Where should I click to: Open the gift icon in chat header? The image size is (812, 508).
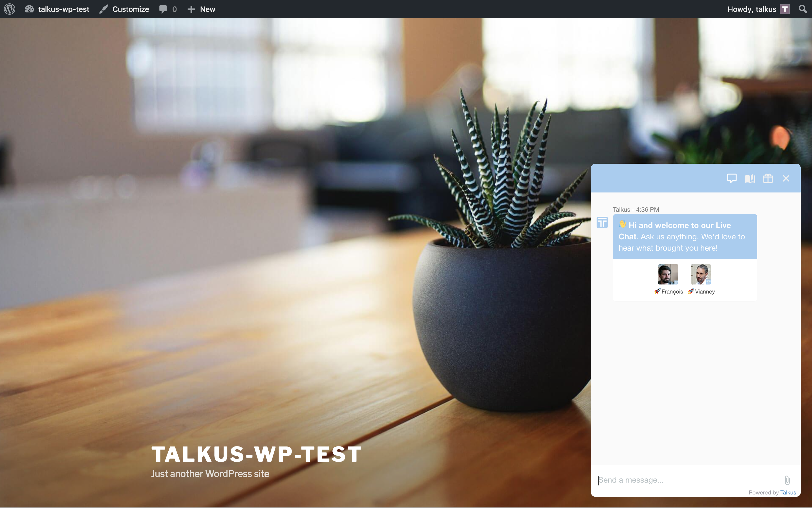click(x=768, y=178)
